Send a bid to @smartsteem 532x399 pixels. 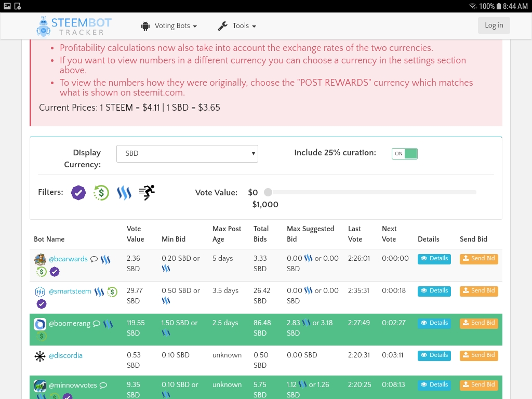[478, 291]
